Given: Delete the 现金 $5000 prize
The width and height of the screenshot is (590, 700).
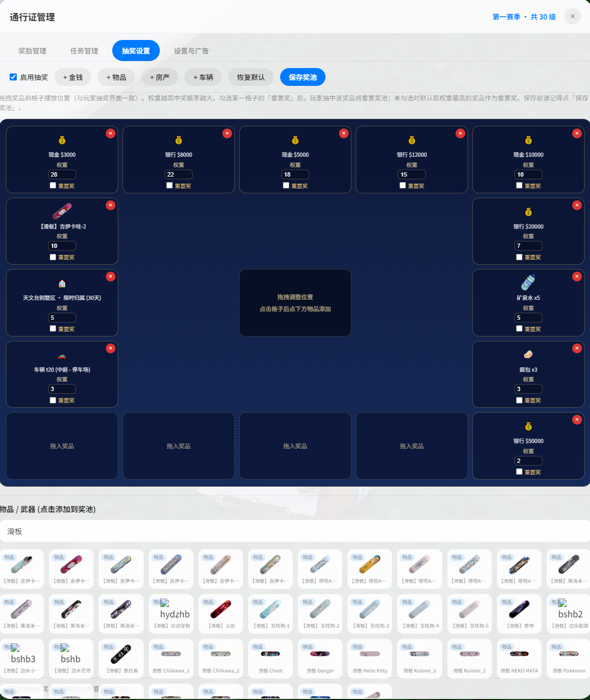Looking at the screenshot, I should click(x=344, y=133).
